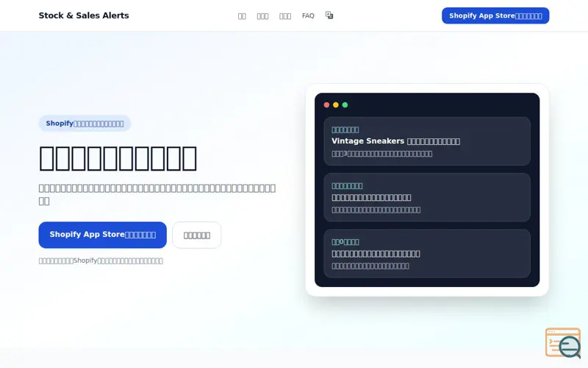The width and height of the screenshot is (588, 368).
Task: Click the header Shopify App Store button
Action: coord(495,15)
